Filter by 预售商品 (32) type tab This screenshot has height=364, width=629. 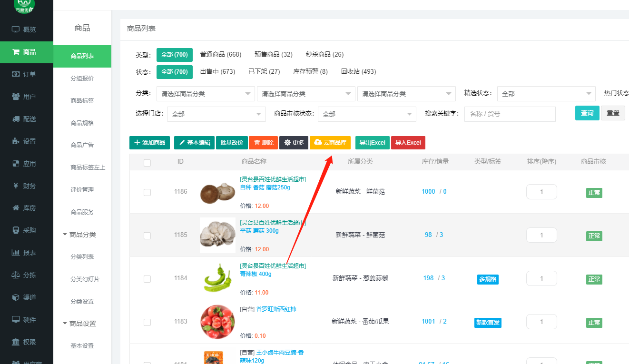click(273, 54)
